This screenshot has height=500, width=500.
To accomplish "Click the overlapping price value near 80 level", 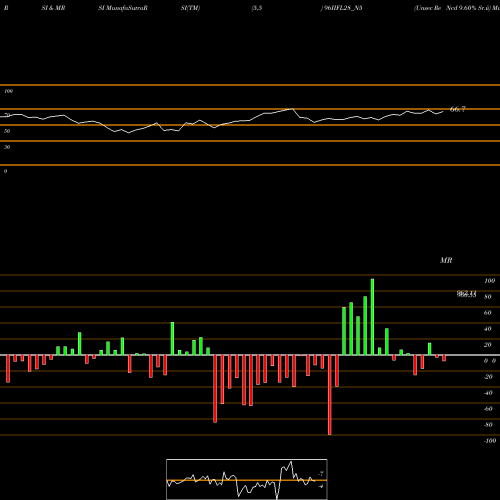I will pyautogui.click(x=467, y=294).
